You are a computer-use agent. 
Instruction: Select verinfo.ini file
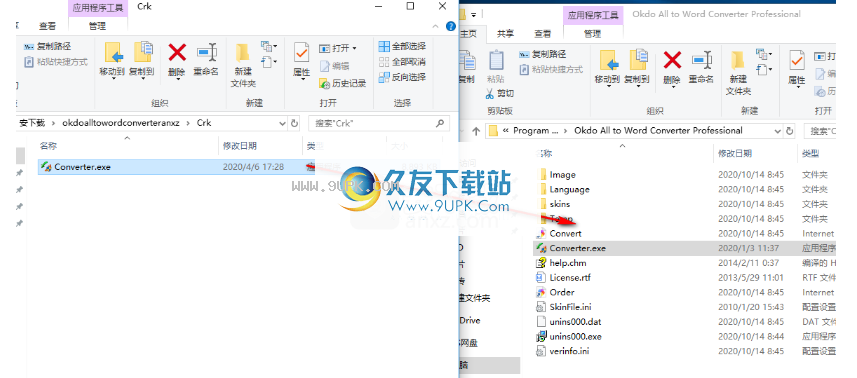[x=563, y=351]
